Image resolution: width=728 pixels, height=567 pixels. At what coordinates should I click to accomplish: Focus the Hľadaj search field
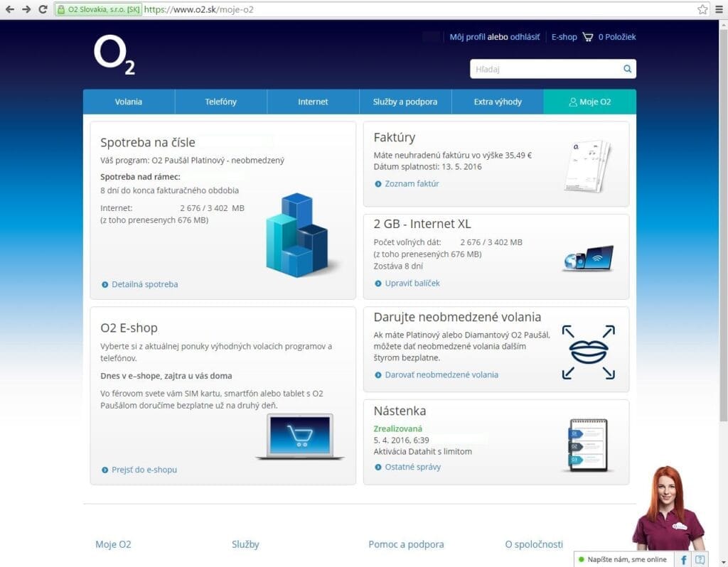(545, 69)
